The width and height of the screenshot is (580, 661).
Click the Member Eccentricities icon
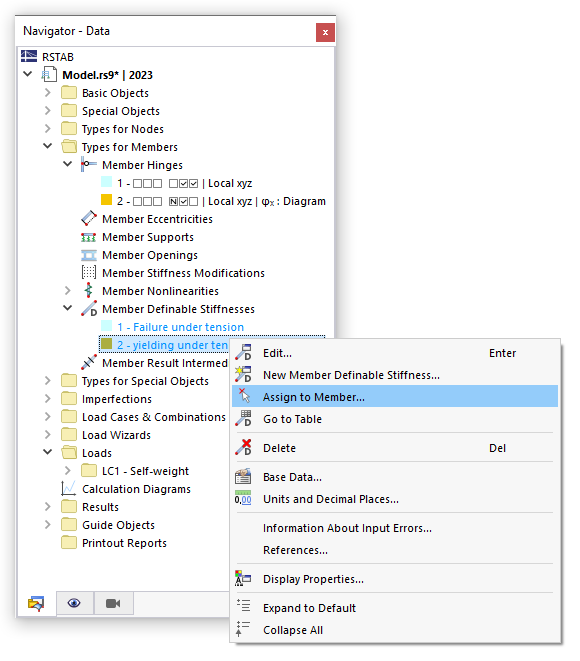89,218
